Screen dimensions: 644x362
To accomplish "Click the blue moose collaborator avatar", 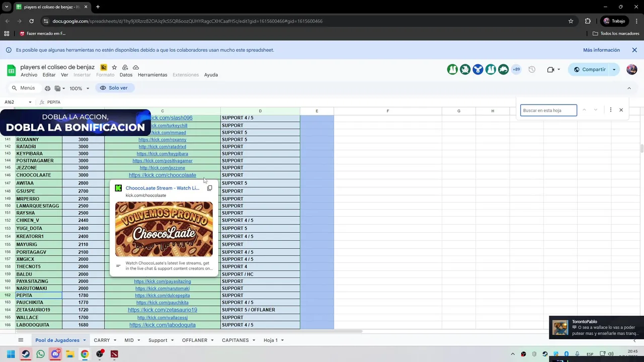I will [x=478, y=69].
